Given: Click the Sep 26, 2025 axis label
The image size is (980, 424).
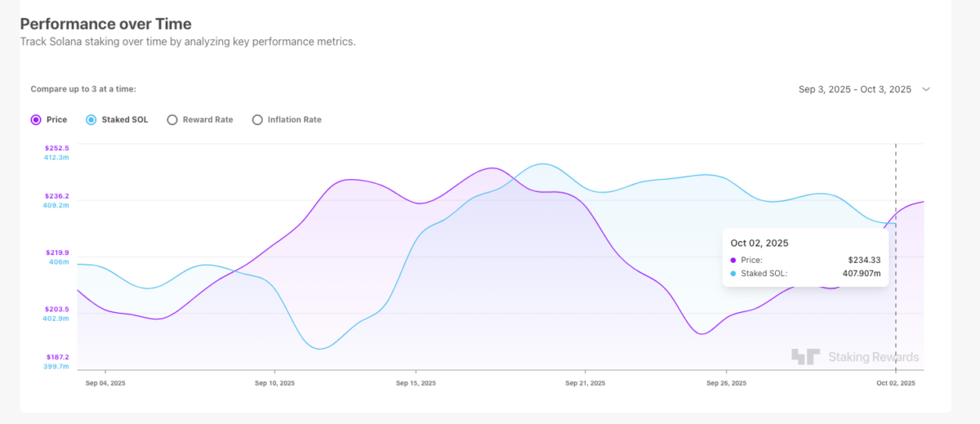Looking at the screenshot, I should point(724,382).
